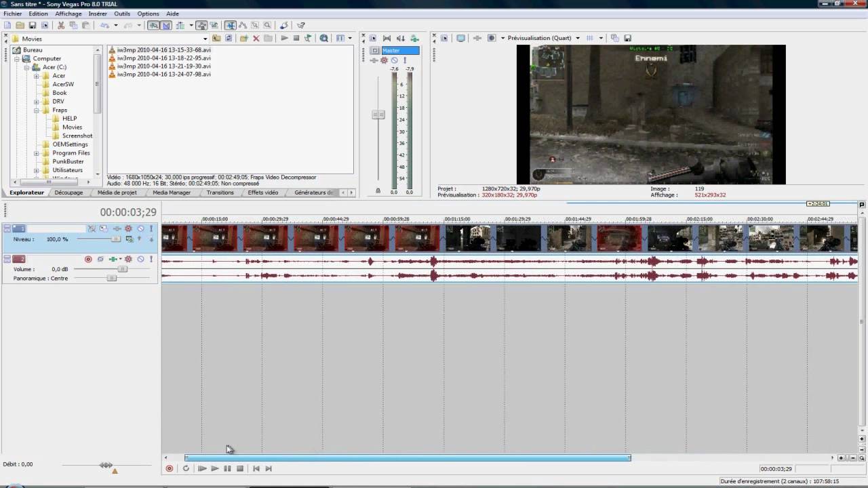Stop file preview in Explorer toolbar
Image resolution: width=868 pixels, height=488 pixels.
tap(296, 38)
